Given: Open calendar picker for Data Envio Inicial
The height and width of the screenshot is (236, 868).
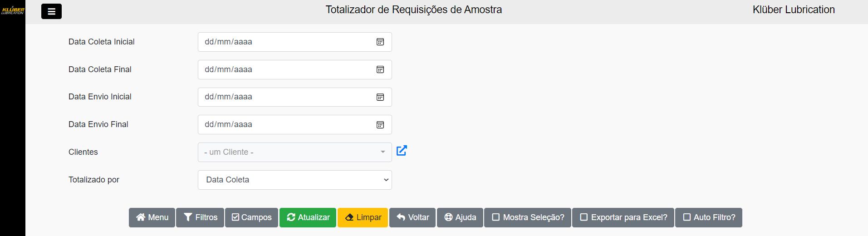Looking at the screenshot, I should click(x=380, y=97).
